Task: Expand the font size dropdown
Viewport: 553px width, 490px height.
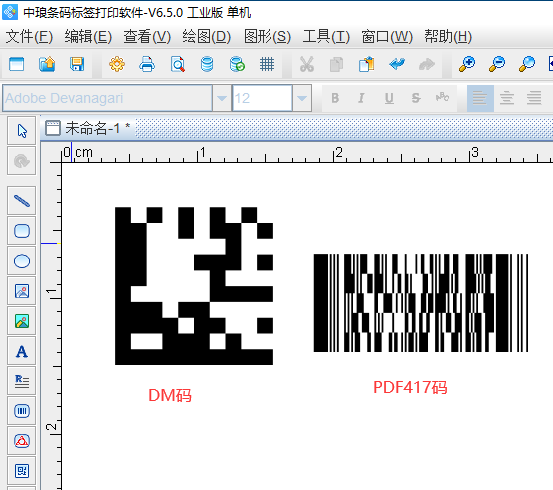Action: [302, 98]
